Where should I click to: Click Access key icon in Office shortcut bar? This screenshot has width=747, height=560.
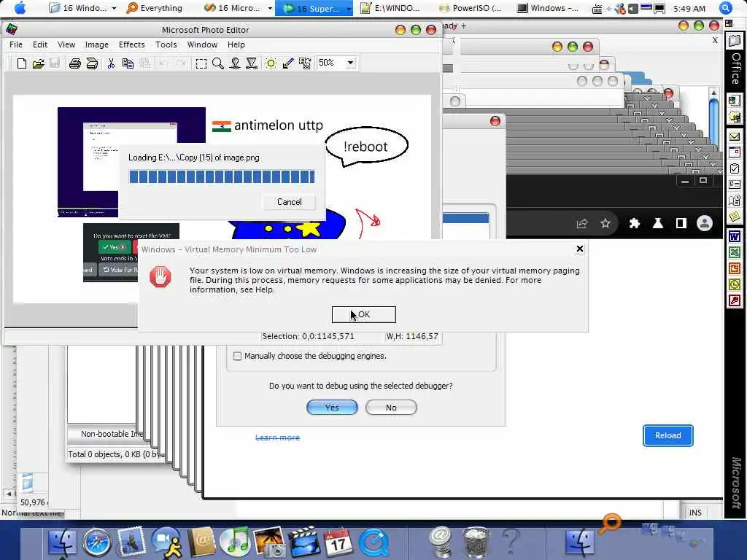(x=734, y=300)
